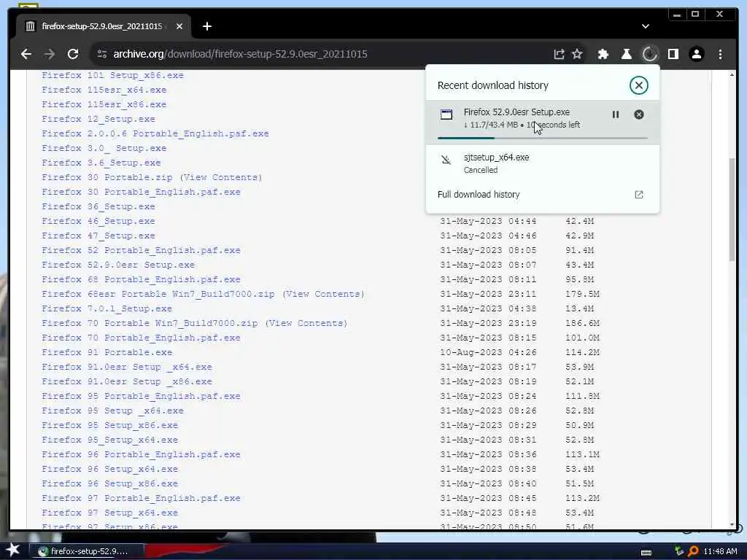Download Firefox 12_Setup.exe
The image size is (747, 560).
[x=98, y=119]
